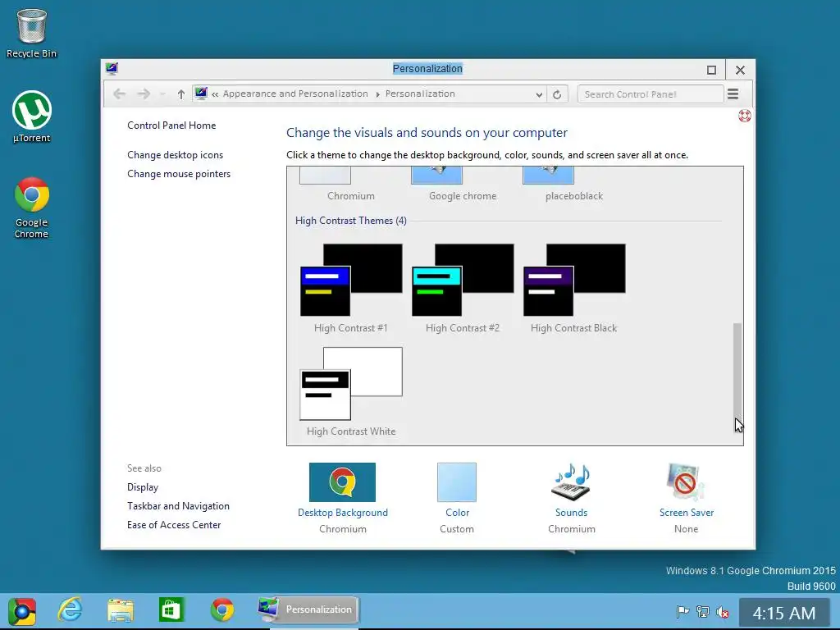The width and height of the screenshot is (840, 630).
Task: Click the Sounds link text
Action: tap(571, 513)
